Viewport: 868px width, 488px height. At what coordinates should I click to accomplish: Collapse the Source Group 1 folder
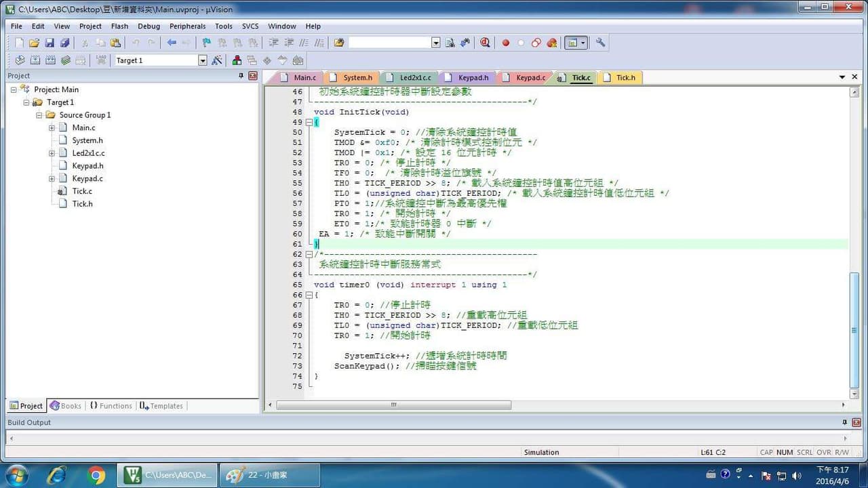click(39, 115)
